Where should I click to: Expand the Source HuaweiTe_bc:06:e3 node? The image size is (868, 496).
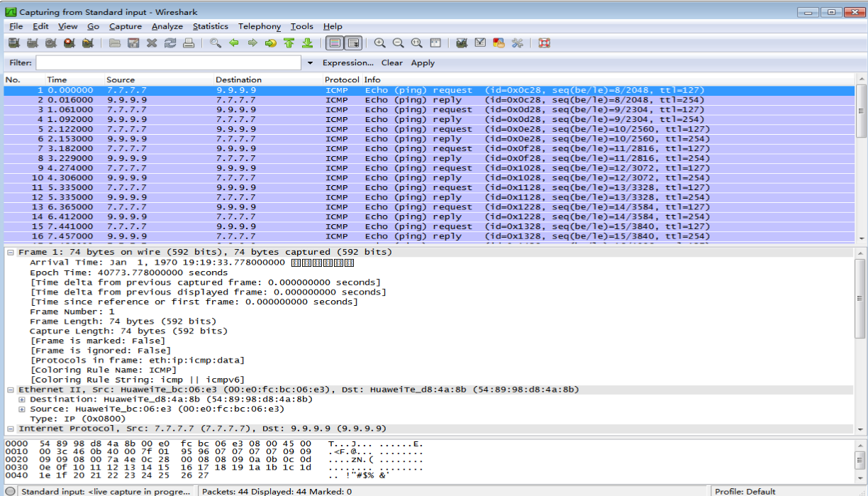tap(22, 409)
